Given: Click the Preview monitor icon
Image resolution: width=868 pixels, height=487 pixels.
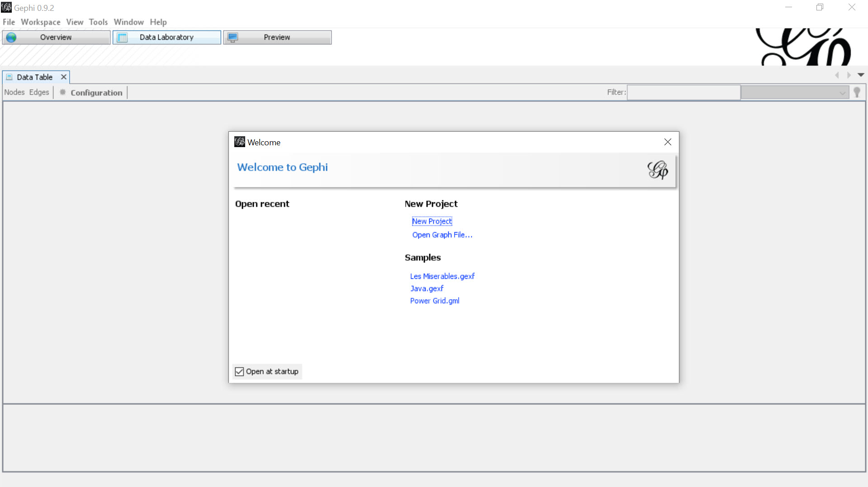Looking at the screenshot, I should coord(233,38).
